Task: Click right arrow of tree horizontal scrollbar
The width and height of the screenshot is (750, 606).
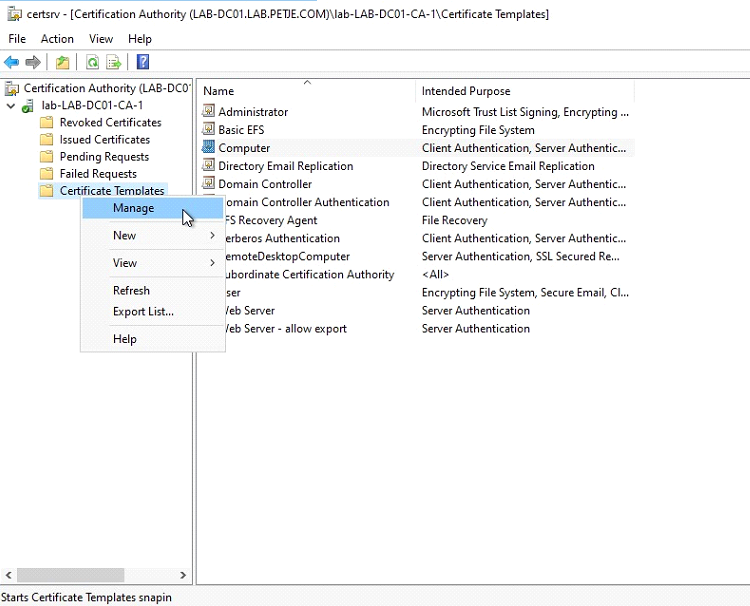Action: click(x=183, y=575)
